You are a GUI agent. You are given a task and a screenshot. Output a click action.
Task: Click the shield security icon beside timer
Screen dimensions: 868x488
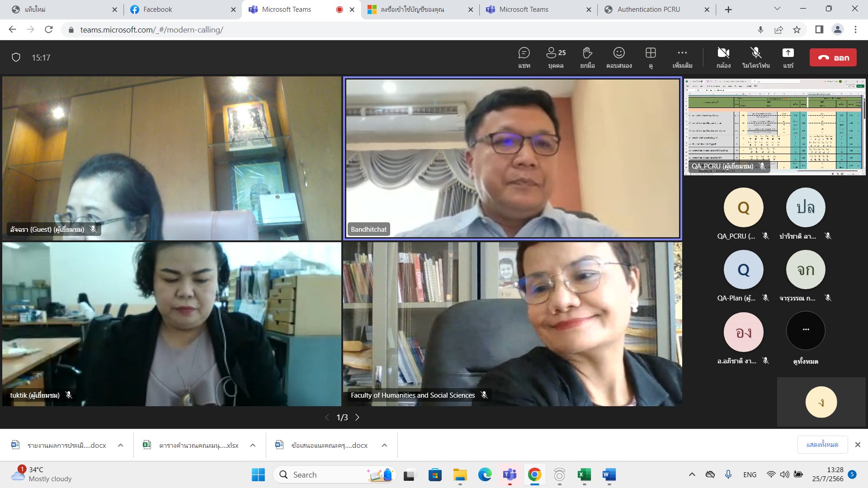tap(16, 57)
